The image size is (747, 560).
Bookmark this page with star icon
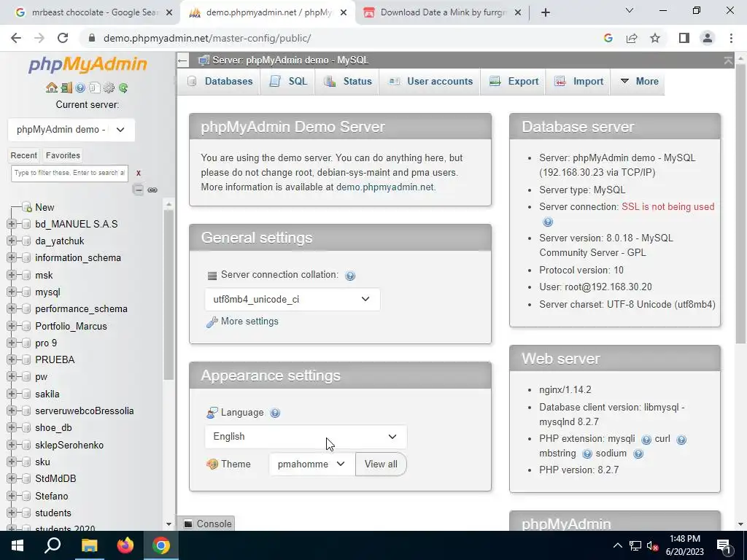(655, 38)
